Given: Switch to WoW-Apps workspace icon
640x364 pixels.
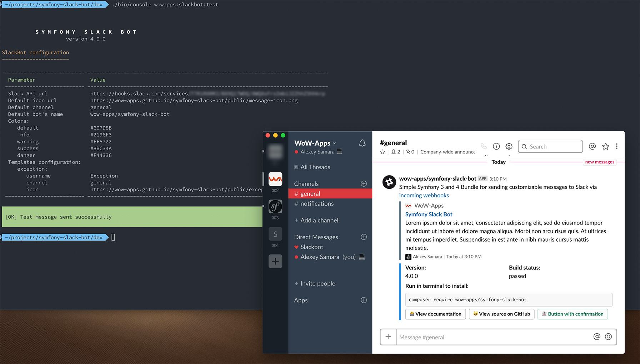Looking at the screenshot, I should click(x=275, y=179).
